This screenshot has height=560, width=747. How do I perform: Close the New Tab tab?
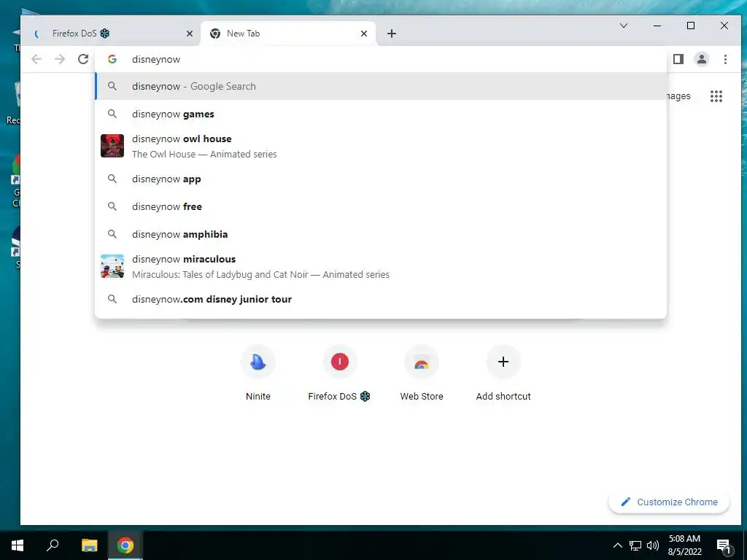pos(364,34)
